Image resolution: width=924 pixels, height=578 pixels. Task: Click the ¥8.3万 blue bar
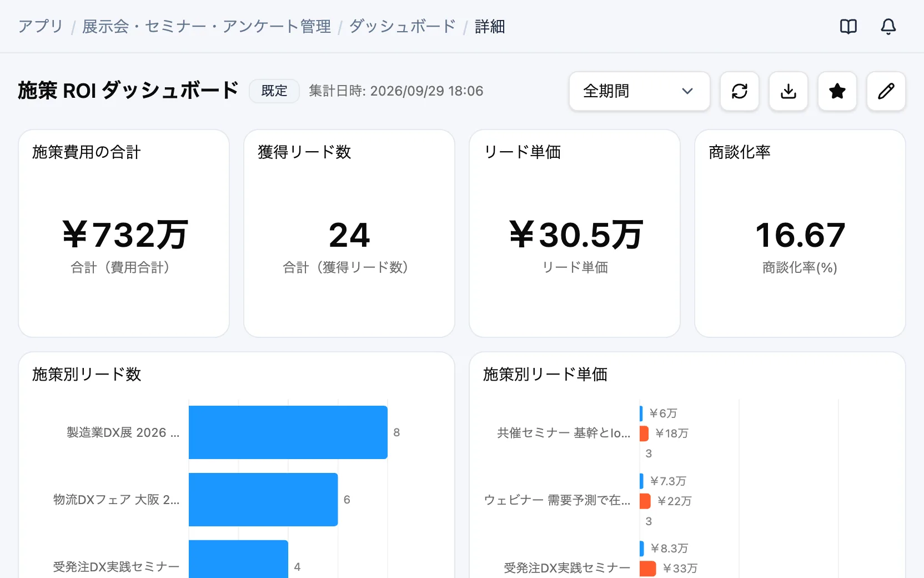click(642, 549)
